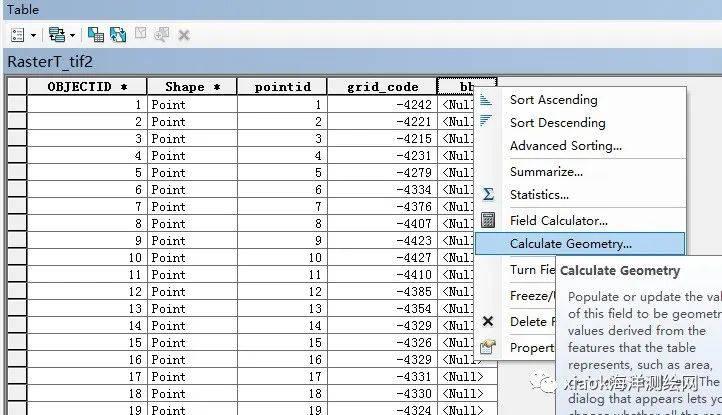Click the Zoom To Selected icon
The image size is (722, 415).
tap(161, 35)
